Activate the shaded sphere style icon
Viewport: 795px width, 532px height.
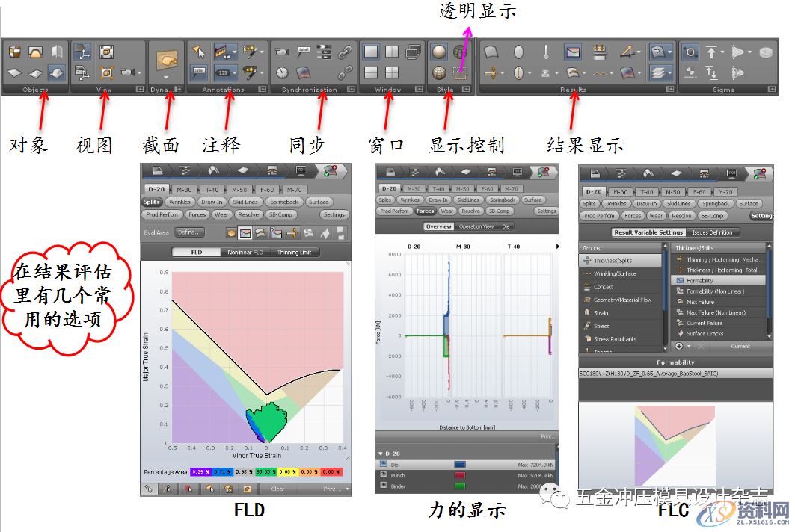(x=439, y=51)
